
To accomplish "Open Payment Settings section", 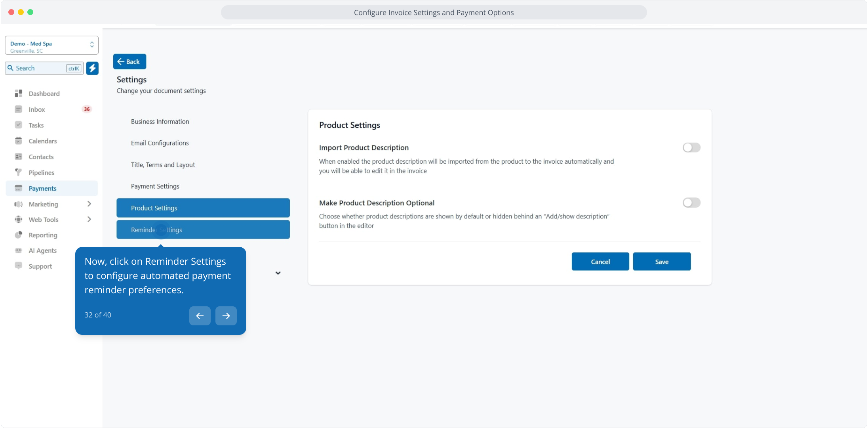I will coord(155,186).
